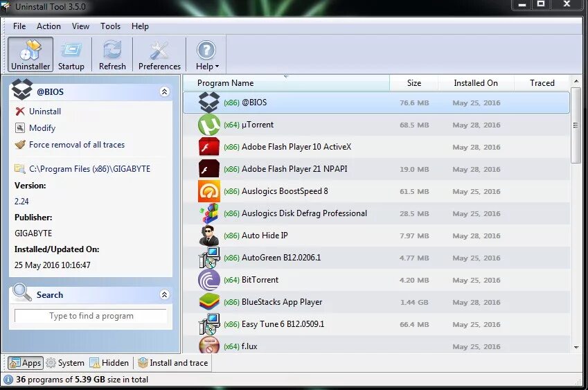
Task: Click the f.lux program icon
Action: [209, 345]
